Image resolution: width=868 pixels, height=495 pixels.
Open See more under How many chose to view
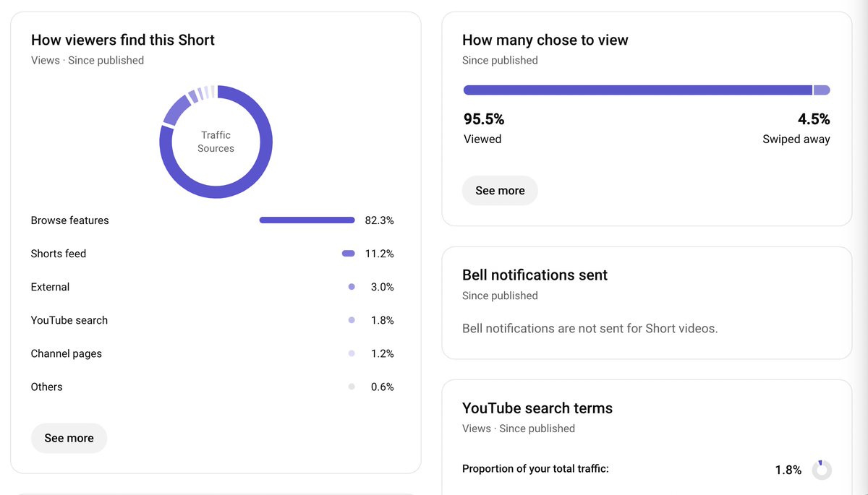500,191
